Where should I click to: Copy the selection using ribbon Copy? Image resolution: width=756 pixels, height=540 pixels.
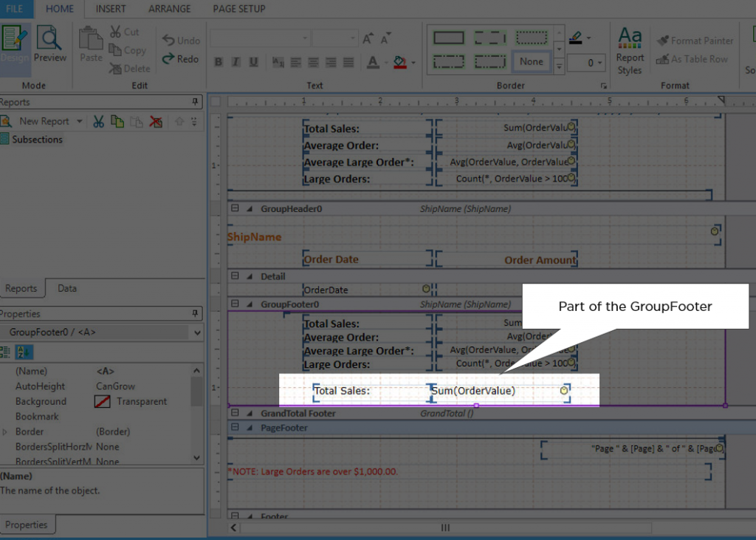pos(127,50)
